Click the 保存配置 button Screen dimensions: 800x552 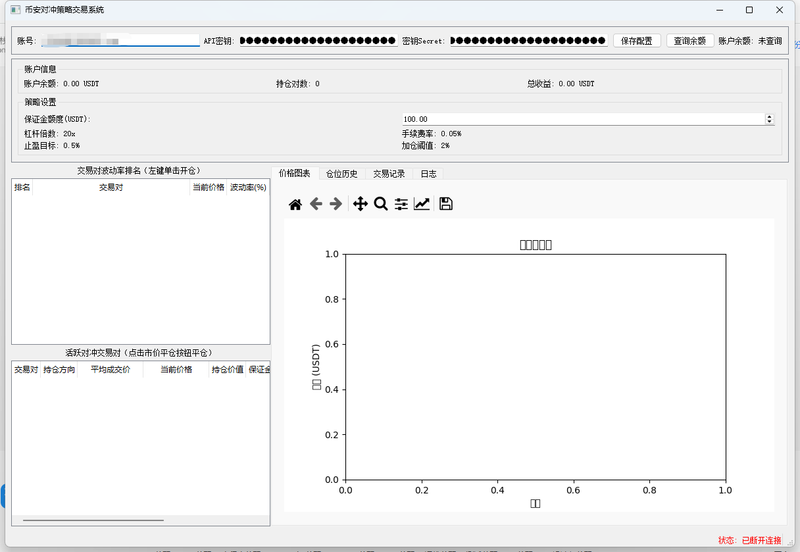636,41
